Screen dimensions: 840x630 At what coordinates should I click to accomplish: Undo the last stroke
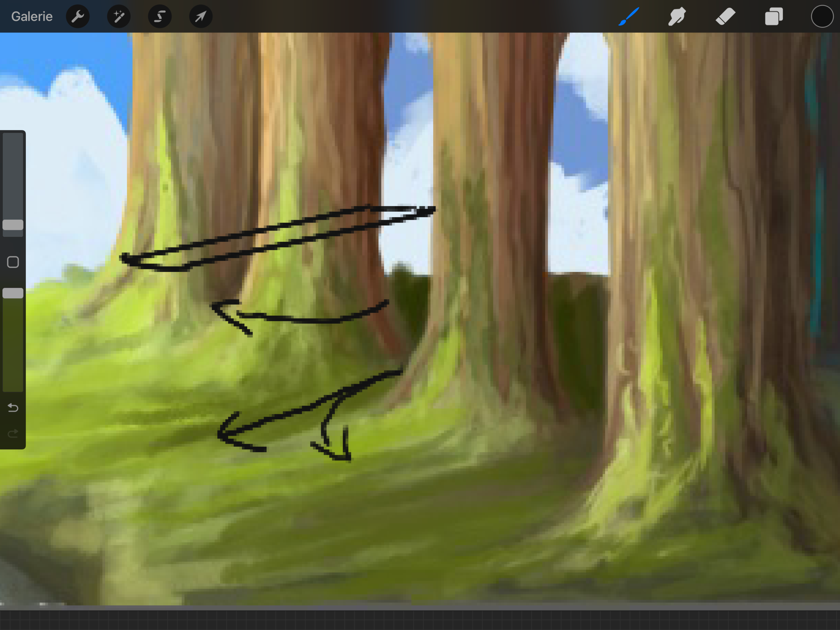coord(13,408)
